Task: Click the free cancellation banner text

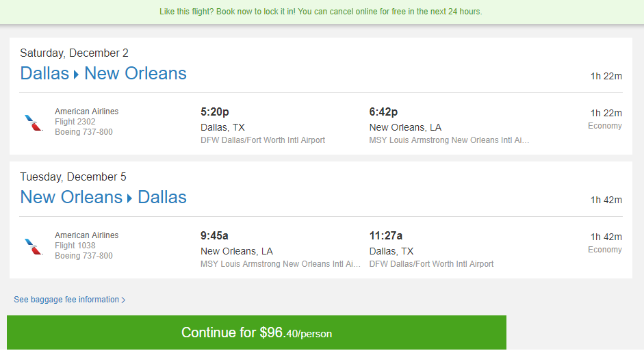Action: tap(321, 12)
